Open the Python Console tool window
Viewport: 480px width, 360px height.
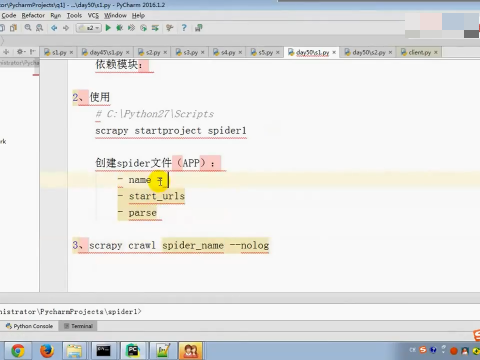click(x=29, y=326)
